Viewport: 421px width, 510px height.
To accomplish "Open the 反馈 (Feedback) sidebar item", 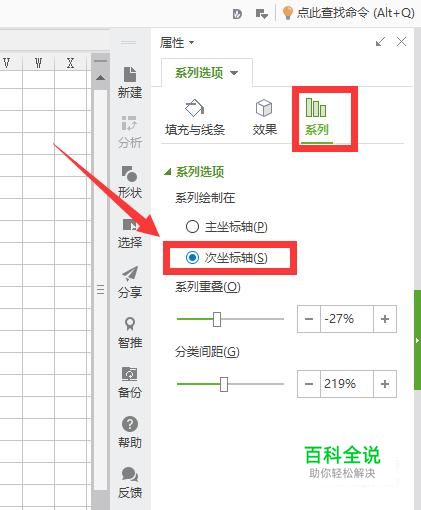I will click(130, 482).
